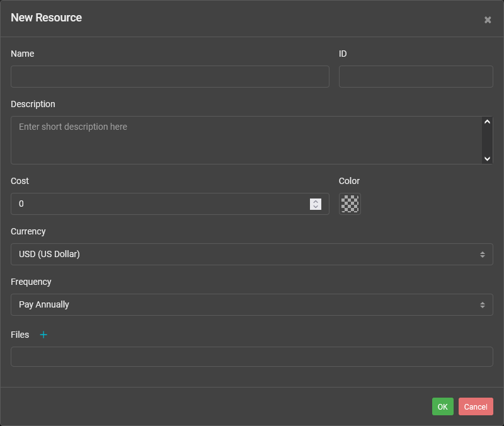Confirm the new resource with OK
The height and width of the screenshot is (426, 504).
[x=442, y=406]
